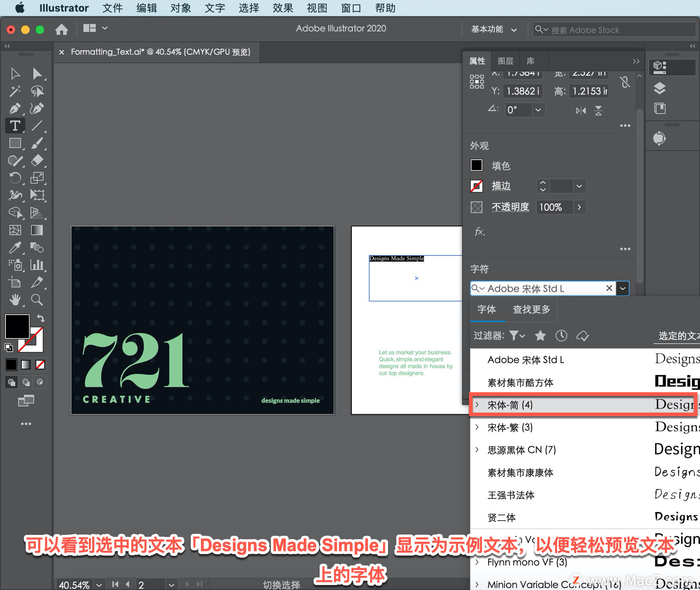The width and height of the screenshot is (700, 590).
Task: Switch to Draw Behind mode
Action: [26, 382]
